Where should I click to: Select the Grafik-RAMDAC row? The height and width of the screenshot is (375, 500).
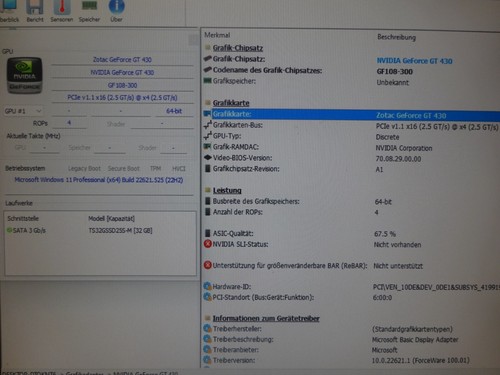coord(352,147)
